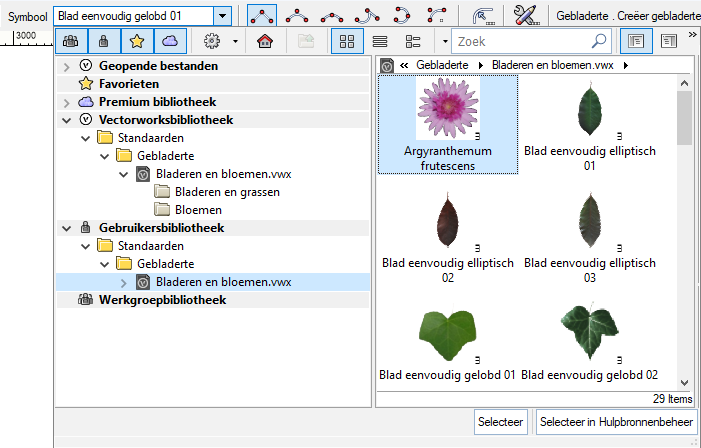This screenshot has width=701, height=448.
Task: Expand Premium bibliotheek
Action: tap(67, 102)
